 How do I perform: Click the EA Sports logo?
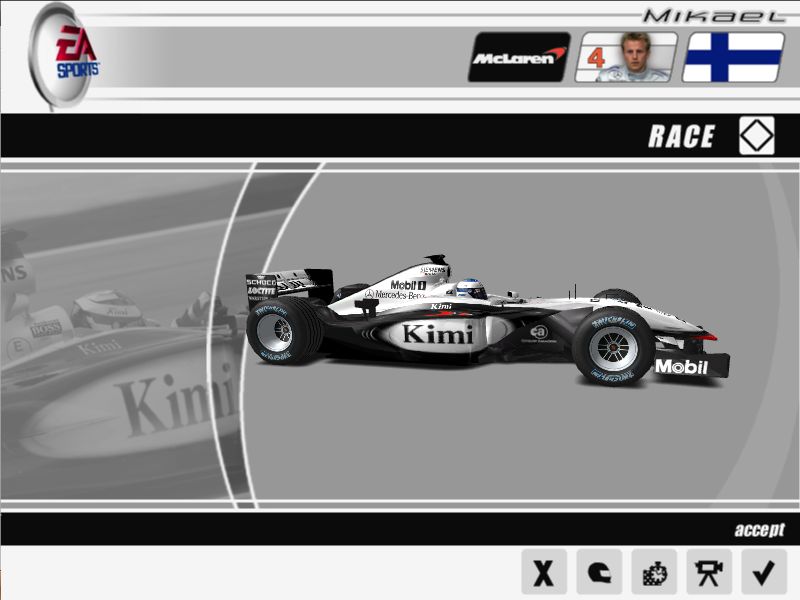pyautogui.click(x=70, y=53)
